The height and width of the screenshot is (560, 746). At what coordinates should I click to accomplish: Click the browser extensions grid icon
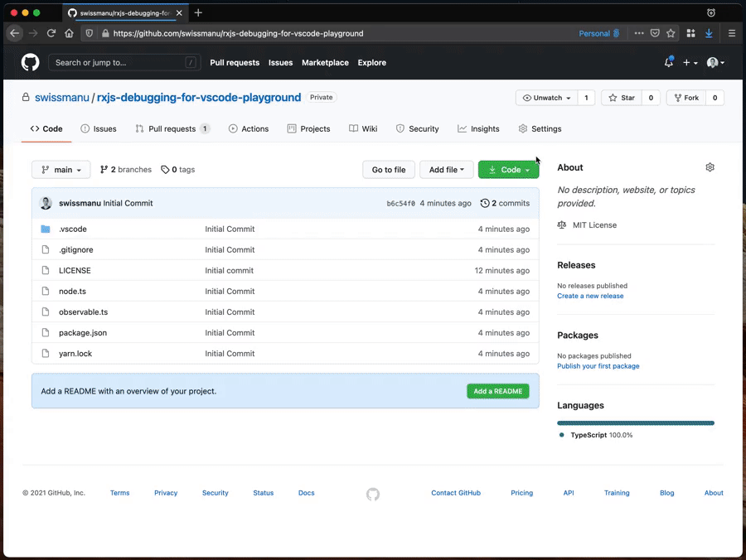tap(690, 33)
